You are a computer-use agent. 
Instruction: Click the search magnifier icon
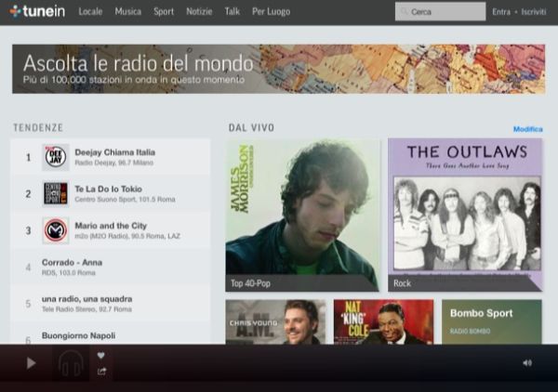pos(404,12)
